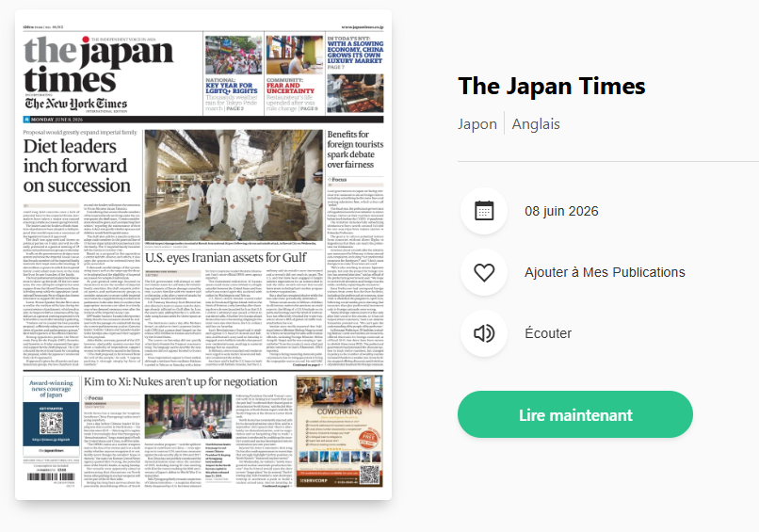Click the Japon country label
Screen dimensions: 759x532
pyautogui.click(x=477, y=124)
